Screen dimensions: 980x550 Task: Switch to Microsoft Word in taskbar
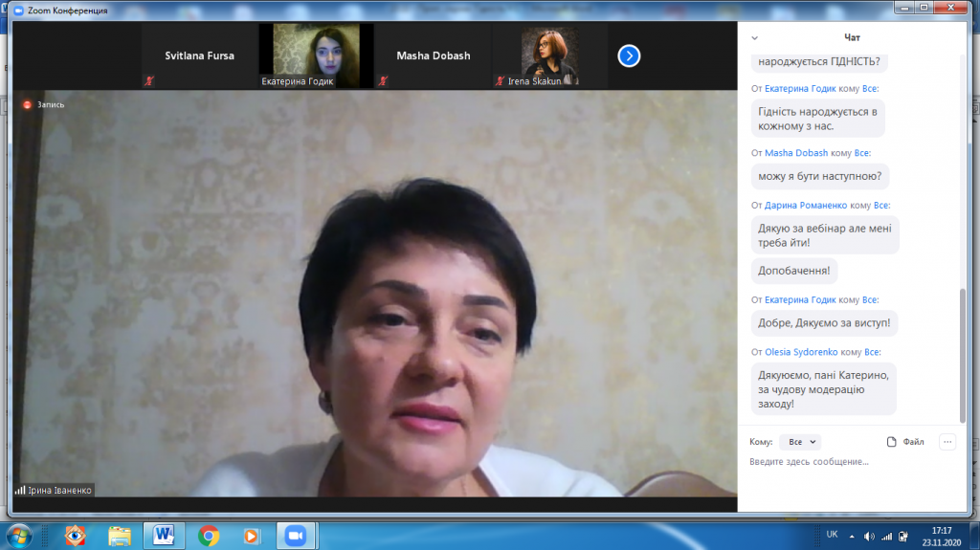[164, 537]
